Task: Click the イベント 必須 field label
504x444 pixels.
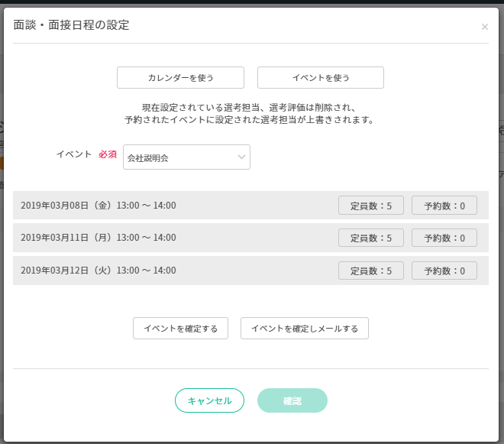Action: pos(86,154)
